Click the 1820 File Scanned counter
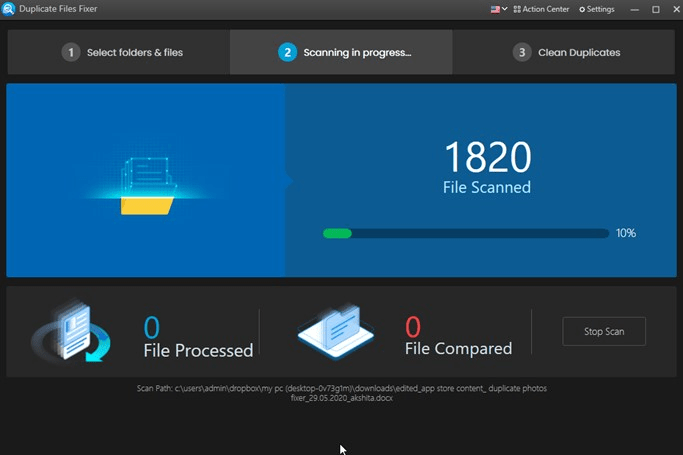 (x=487, y=168)
